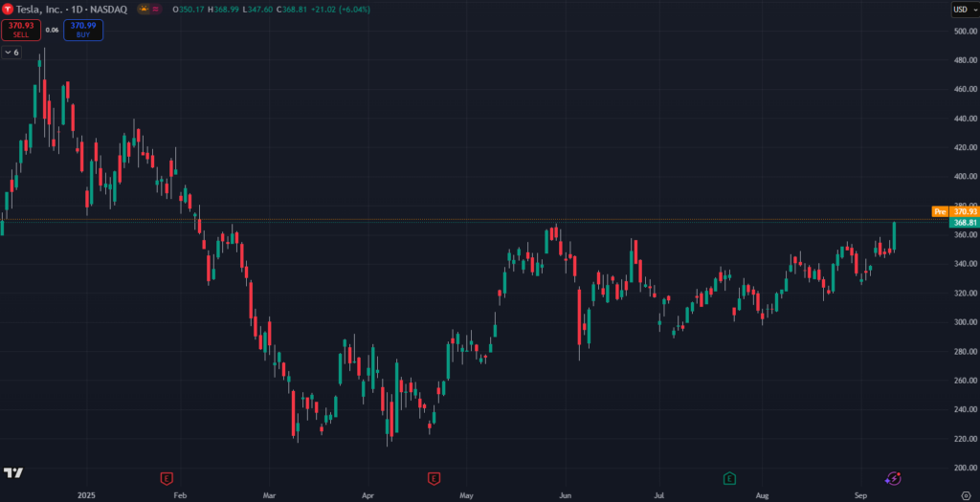Click the blue 370.99 BUY button
The height and width of the screenshot is (502, 980).
click(83, 30)
